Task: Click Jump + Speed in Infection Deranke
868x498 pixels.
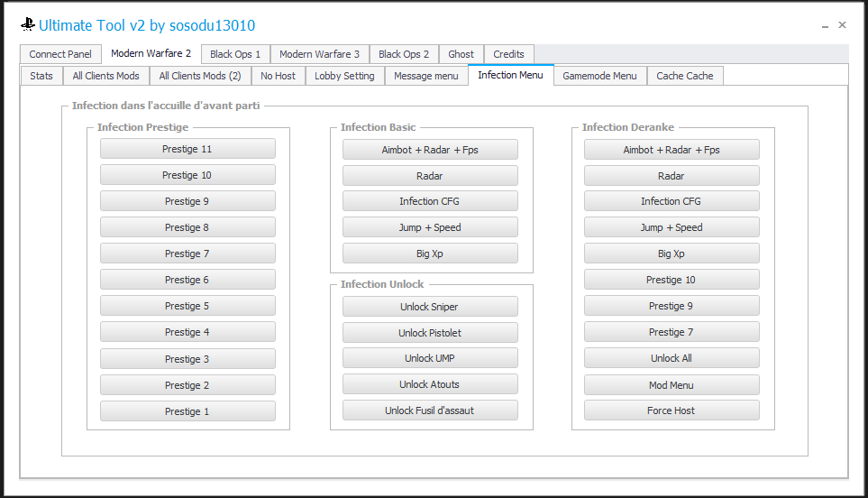Action: coord(672,227)
